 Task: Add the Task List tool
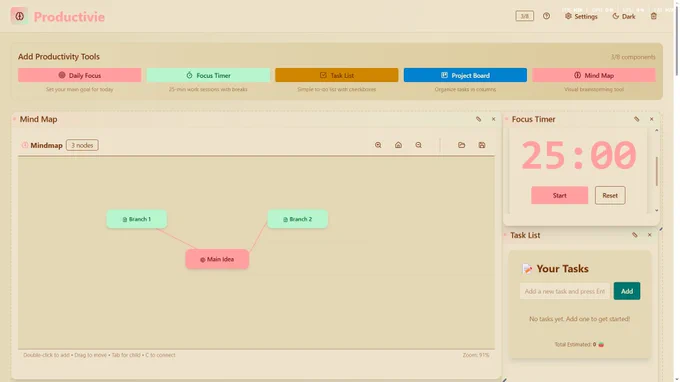(x=337, y=75)
